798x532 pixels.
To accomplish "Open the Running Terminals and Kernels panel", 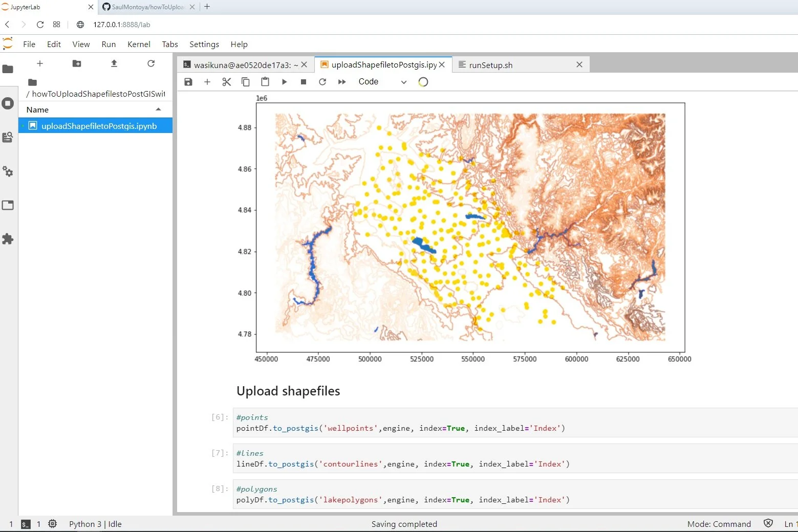I will (x=8, y=103).
